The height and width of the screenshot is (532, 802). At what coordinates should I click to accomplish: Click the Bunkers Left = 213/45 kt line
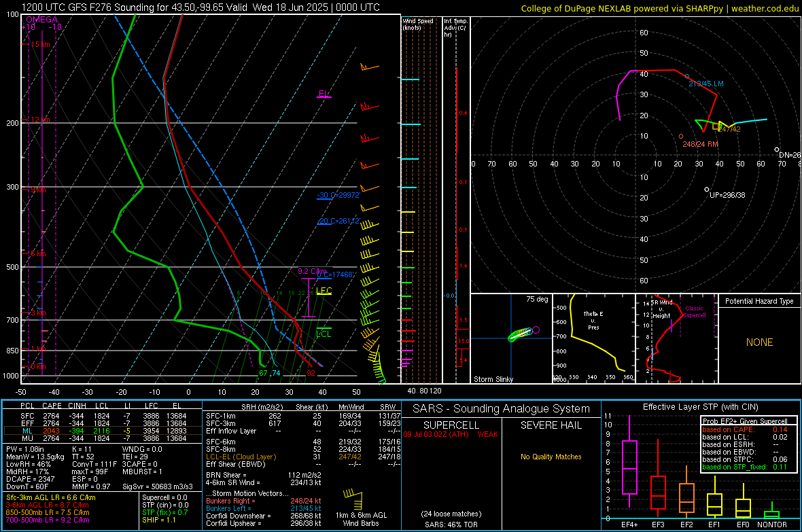(x=264, y=508)
